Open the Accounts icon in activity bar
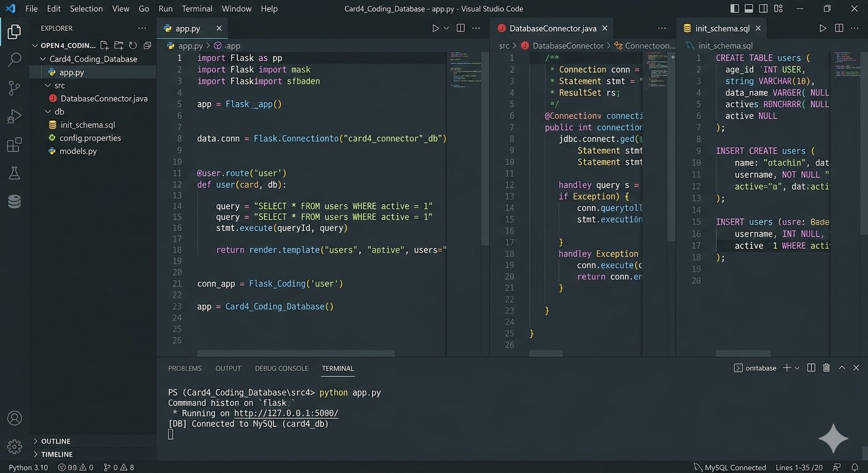 click(x=14, y=418)
